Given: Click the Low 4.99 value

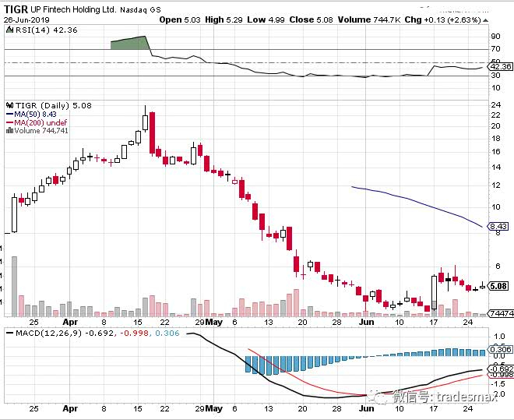Looking at the screenshot, I should pos(266,19).
